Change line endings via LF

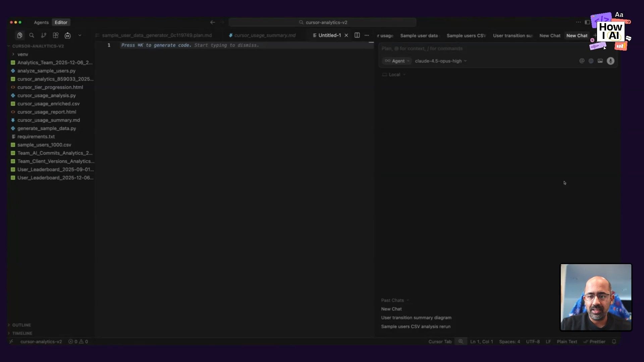(548, 342)
